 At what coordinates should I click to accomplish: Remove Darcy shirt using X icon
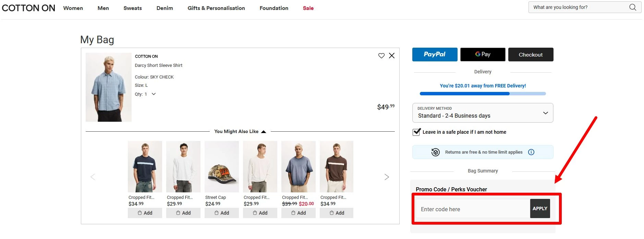tap(392, 56)
